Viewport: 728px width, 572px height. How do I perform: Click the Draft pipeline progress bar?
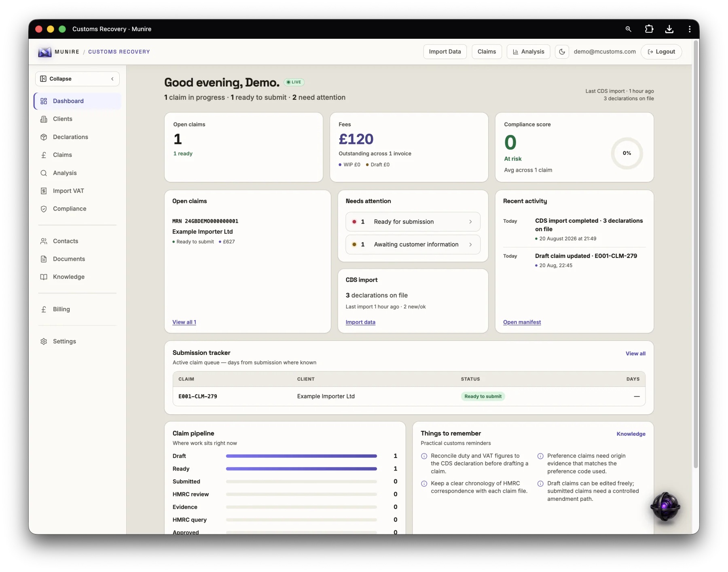[x=301, y=456]
